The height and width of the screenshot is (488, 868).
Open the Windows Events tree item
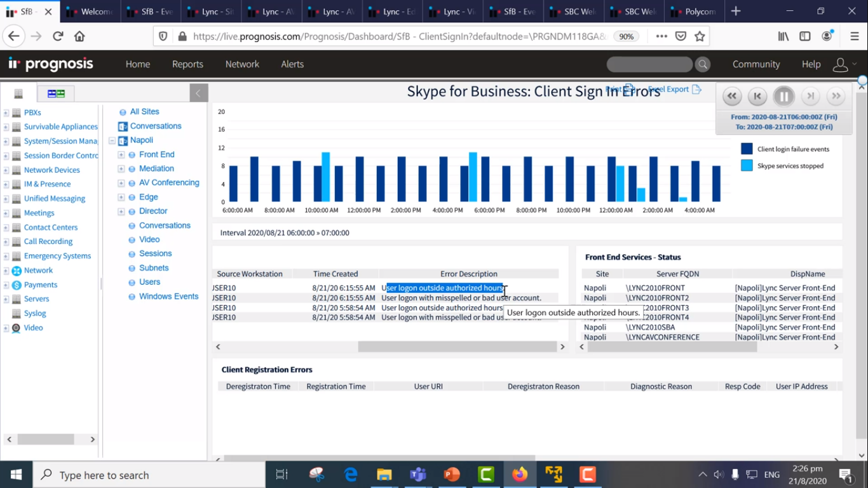(169, 296)
